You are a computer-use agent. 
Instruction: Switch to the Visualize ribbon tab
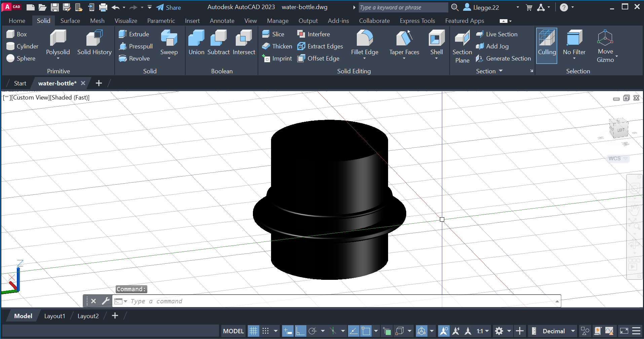pos(126,21)
